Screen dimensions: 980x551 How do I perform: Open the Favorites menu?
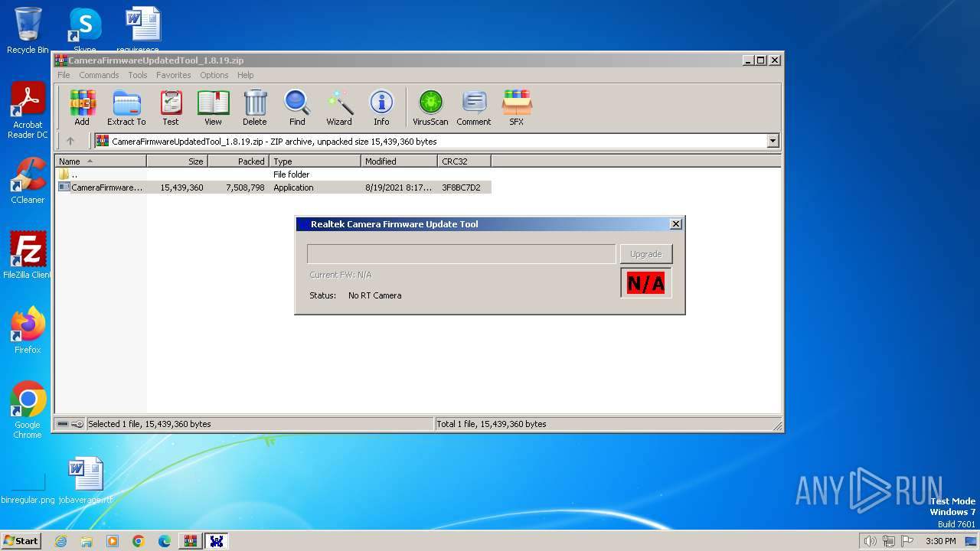click(x=174, y=75)
